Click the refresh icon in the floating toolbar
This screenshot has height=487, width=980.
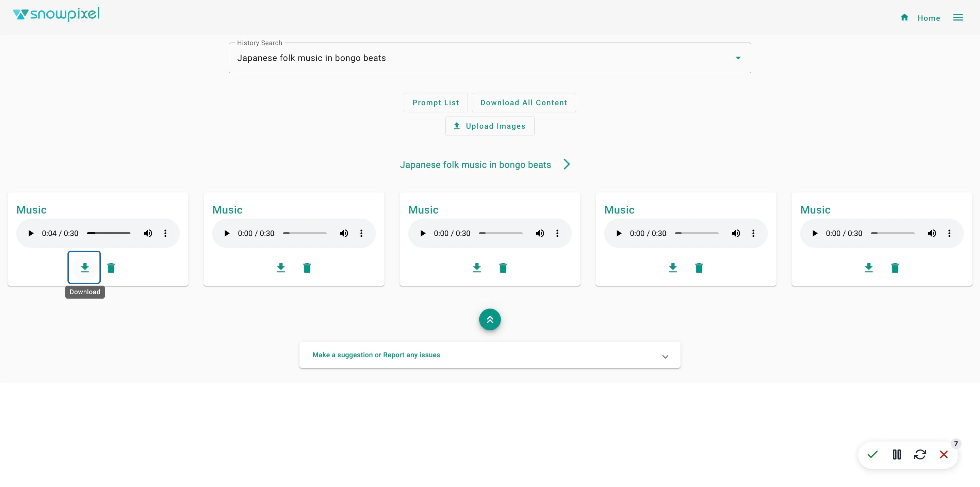[x=920, y=454]
